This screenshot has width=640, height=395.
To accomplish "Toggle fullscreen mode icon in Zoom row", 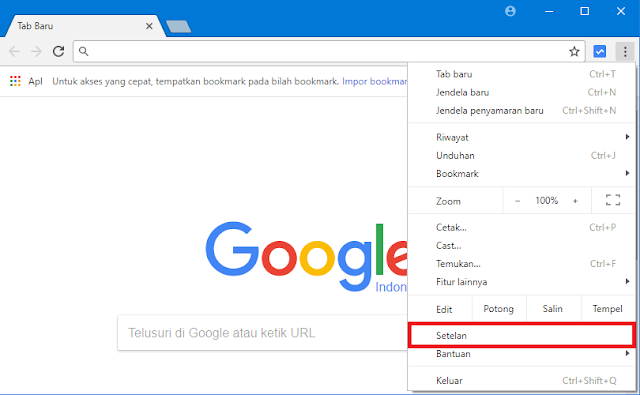I will click(613, 200).
